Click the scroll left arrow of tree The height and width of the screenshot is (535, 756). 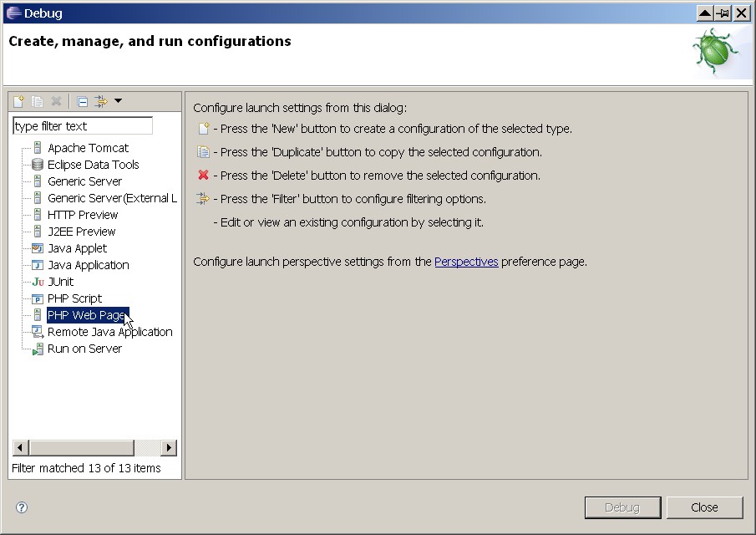click(20, 448)
